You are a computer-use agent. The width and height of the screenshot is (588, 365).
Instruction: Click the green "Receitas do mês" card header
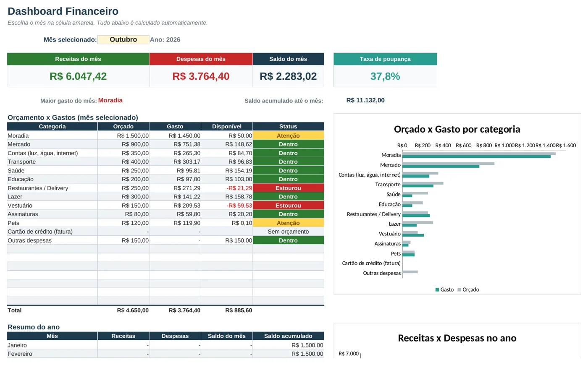[x=78, y=59]
